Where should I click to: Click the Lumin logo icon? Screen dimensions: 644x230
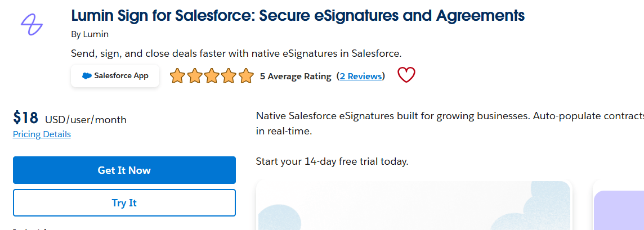pyautogui.click(x=32, y=24)
